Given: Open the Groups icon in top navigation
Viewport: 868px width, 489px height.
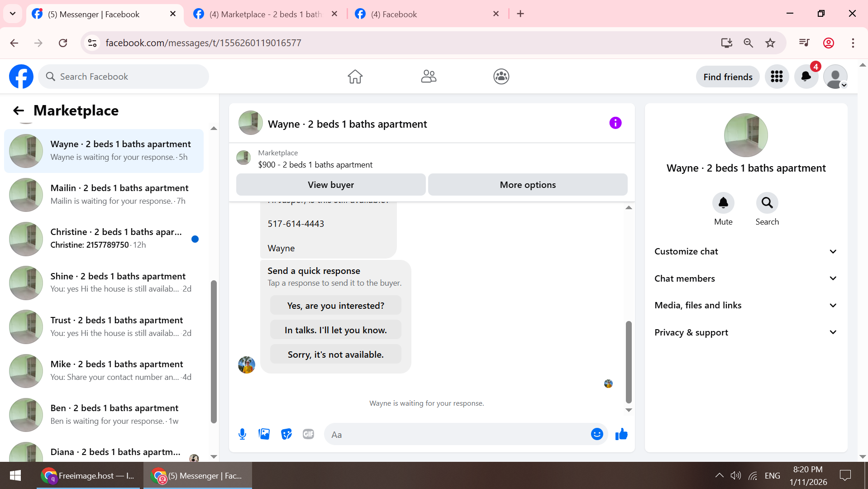Looking at the screenshot, I should 501,77.
